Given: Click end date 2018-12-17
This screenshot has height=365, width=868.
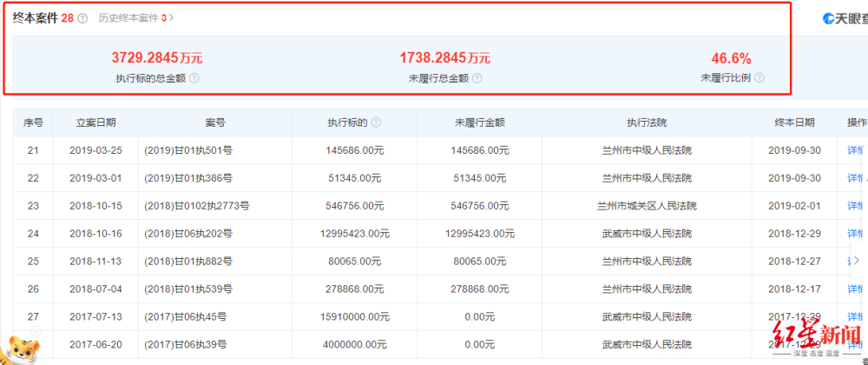Looking at the screenshot, I should pyautogui.click(x=794, y=289).
